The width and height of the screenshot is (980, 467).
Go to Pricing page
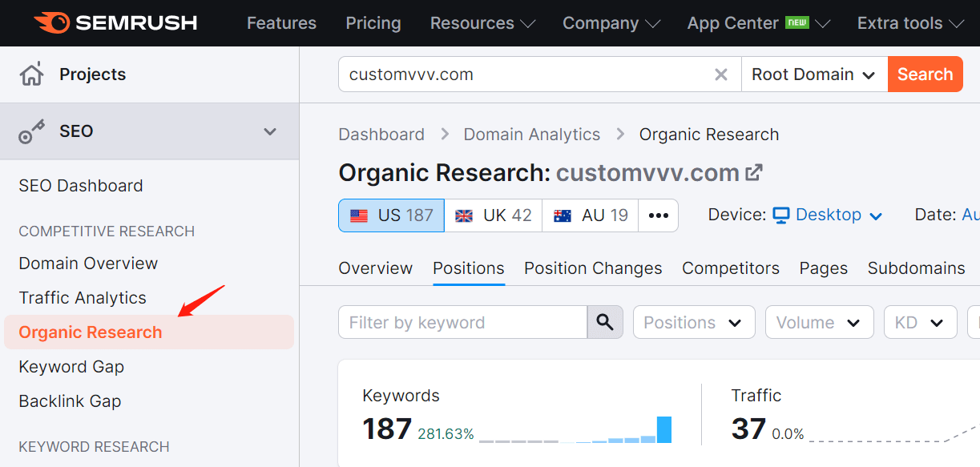pos(373,23)
